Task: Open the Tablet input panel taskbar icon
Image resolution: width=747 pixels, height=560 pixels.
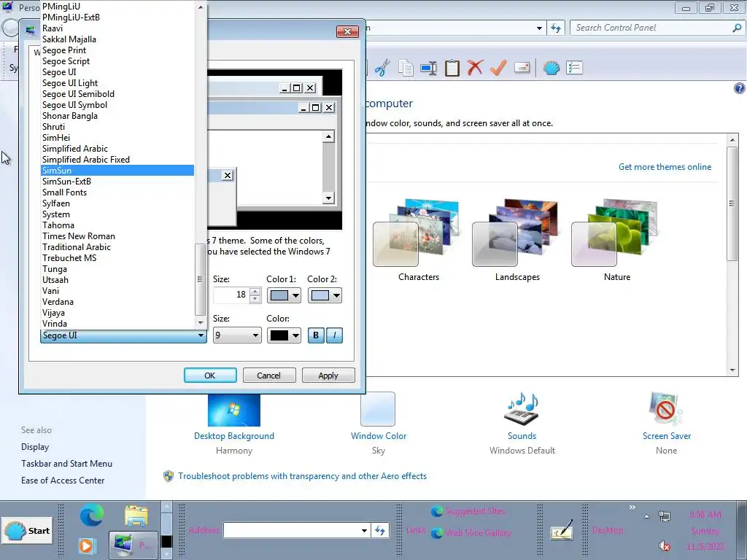Action: coord(561,531)
